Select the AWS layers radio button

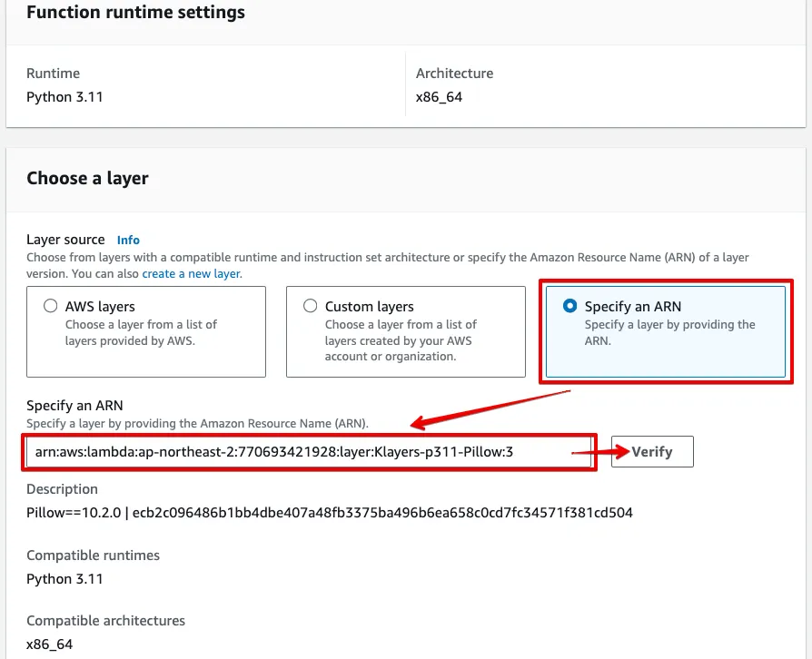[x=51, y=307]
